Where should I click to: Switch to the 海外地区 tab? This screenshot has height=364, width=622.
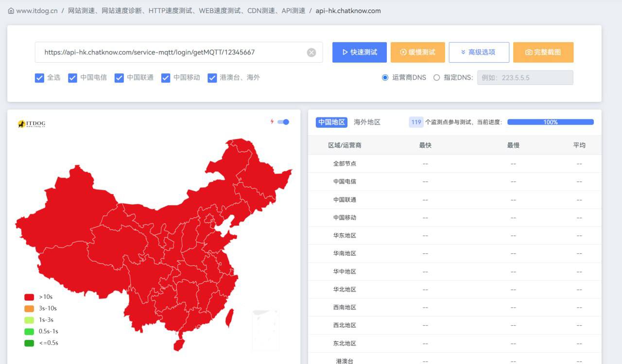tap(367, 122)
